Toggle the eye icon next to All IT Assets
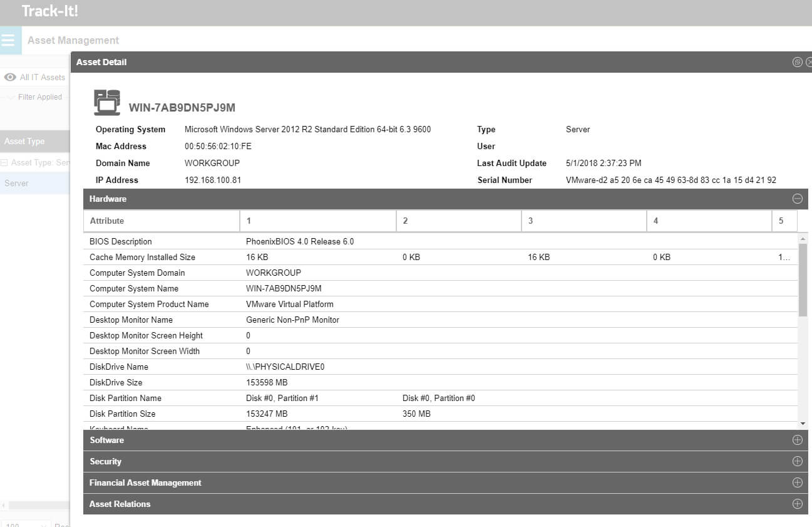This screenshot has height=527, width=812. tap(9, 76)
